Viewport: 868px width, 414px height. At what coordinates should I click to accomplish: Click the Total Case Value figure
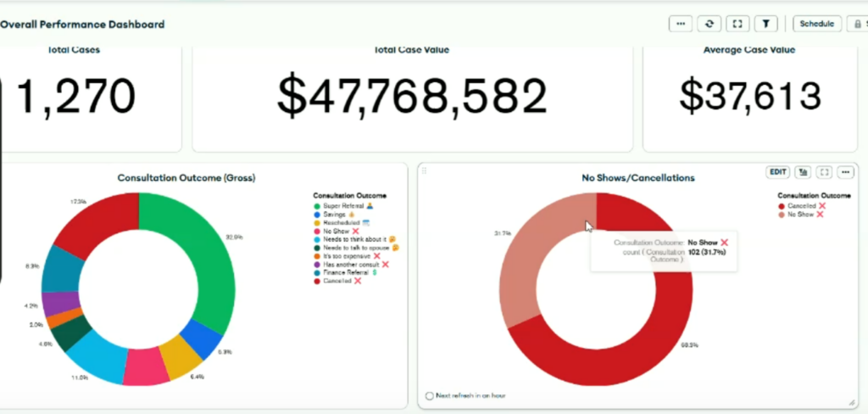[412, 96]
